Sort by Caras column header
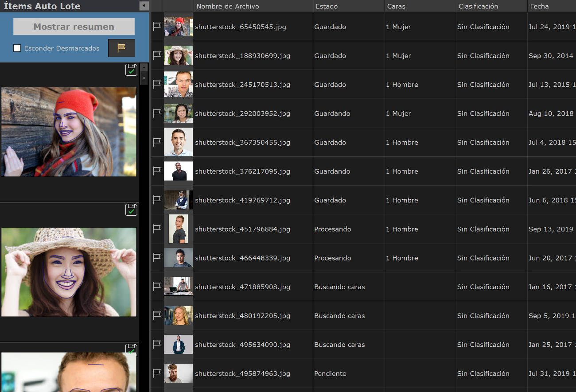 point(420,6)
